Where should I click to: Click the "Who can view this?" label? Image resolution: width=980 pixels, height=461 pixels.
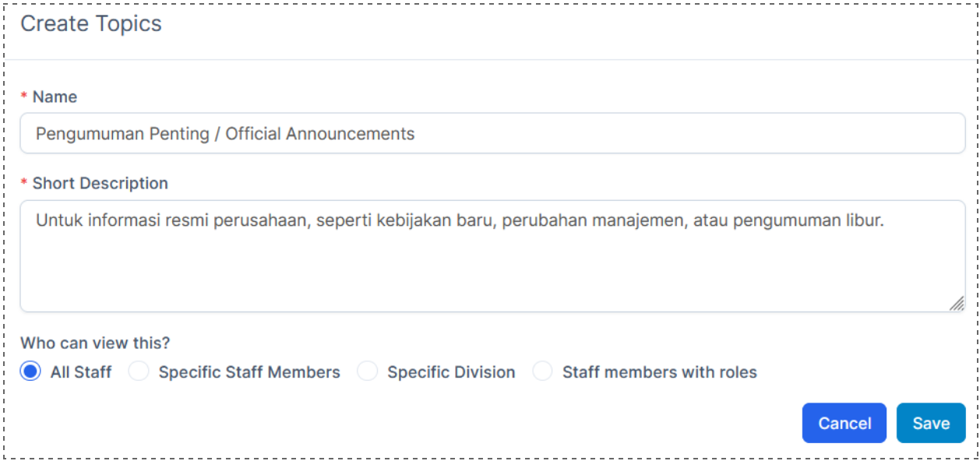point(95,343)
